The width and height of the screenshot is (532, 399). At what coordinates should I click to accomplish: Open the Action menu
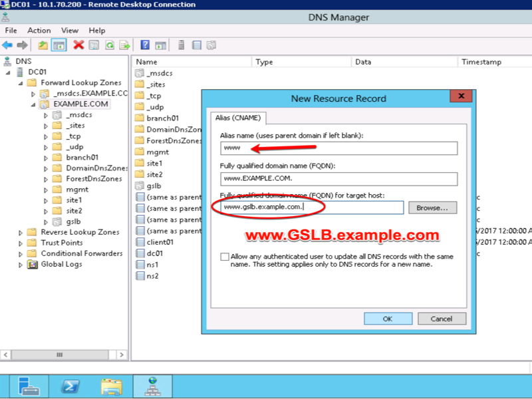point(39,31)
